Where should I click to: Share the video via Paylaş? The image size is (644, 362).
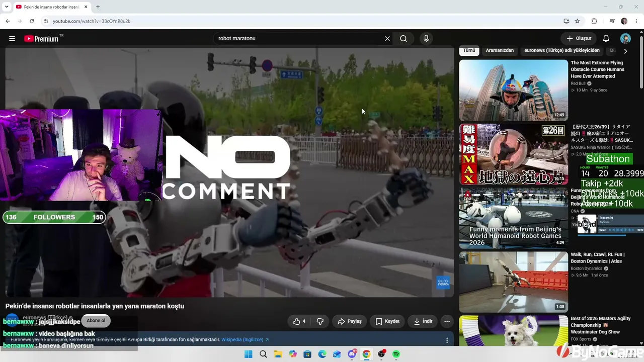pyautogui.click(x=350, y=321)
